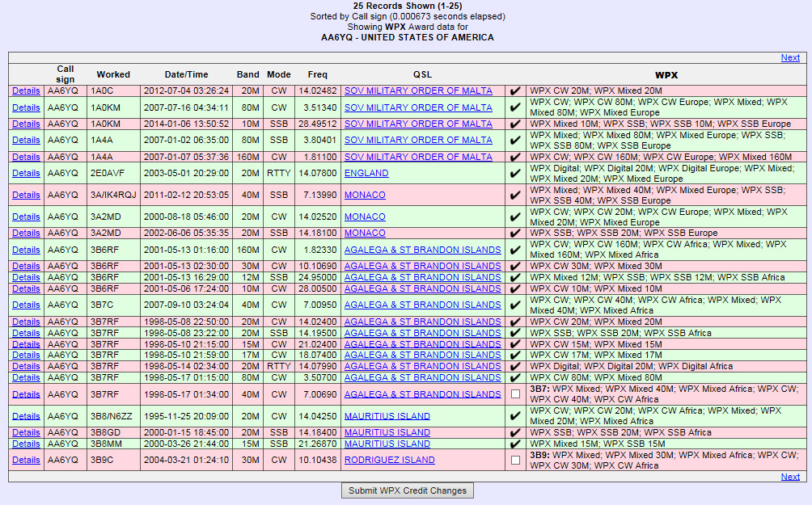View Details for the 3B9C contact

26,461
